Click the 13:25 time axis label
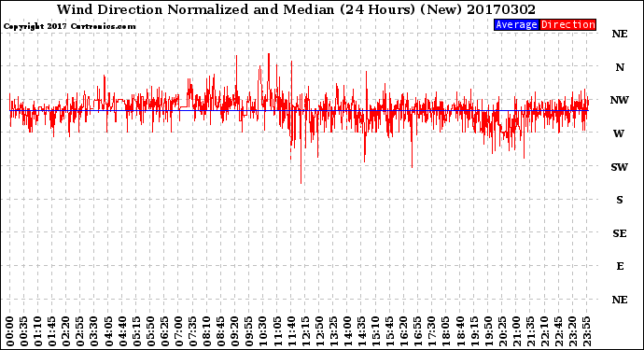The height and width of the screenshot is (350, 644). click(333, 331)
